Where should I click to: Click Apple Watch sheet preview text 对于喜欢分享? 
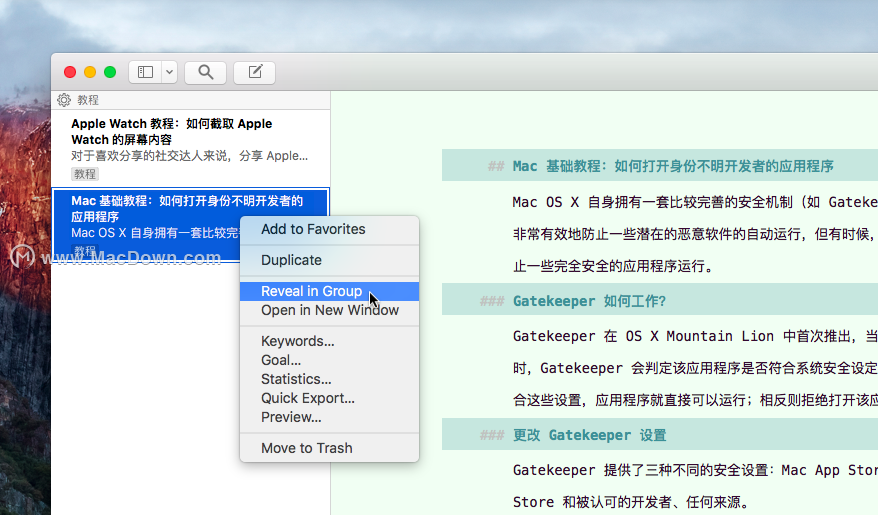[x=189, y=156]
